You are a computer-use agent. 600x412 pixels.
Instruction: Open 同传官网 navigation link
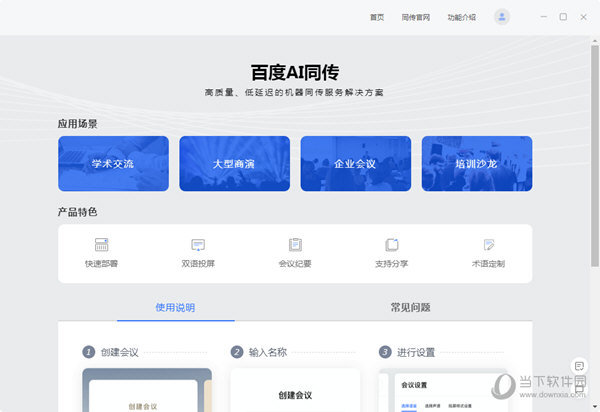tap(416, 17)
